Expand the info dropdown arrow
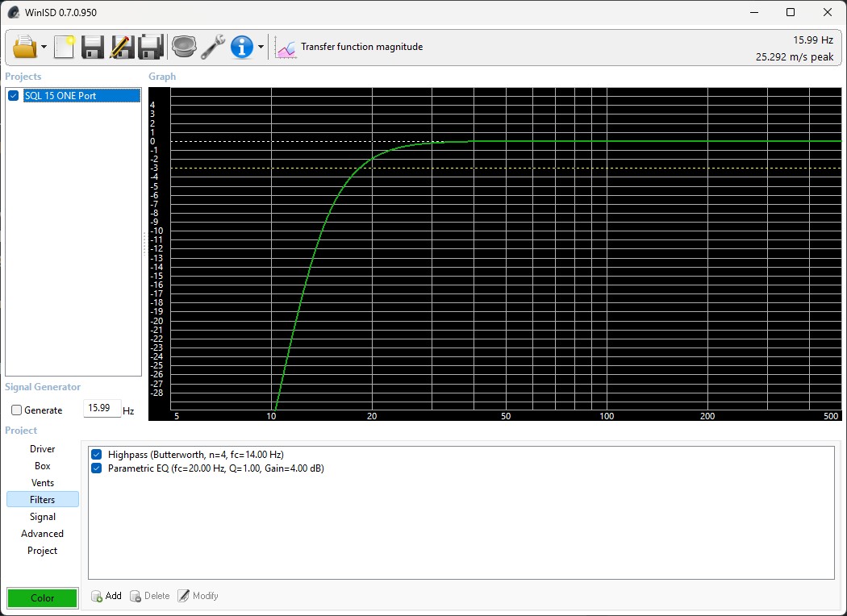847x616 pixels. click(261, 47)
